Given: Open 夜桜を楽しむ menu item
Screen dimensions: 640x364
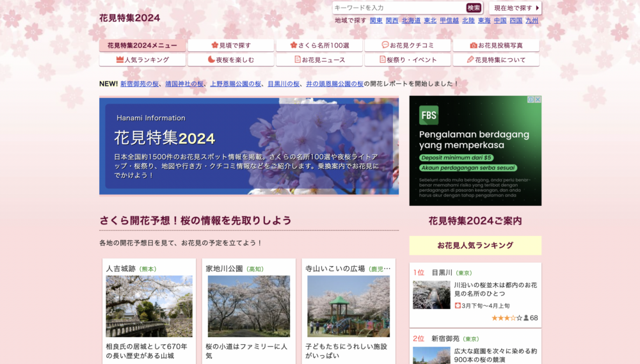Looking at the screenshot, I should click(230, 59).
